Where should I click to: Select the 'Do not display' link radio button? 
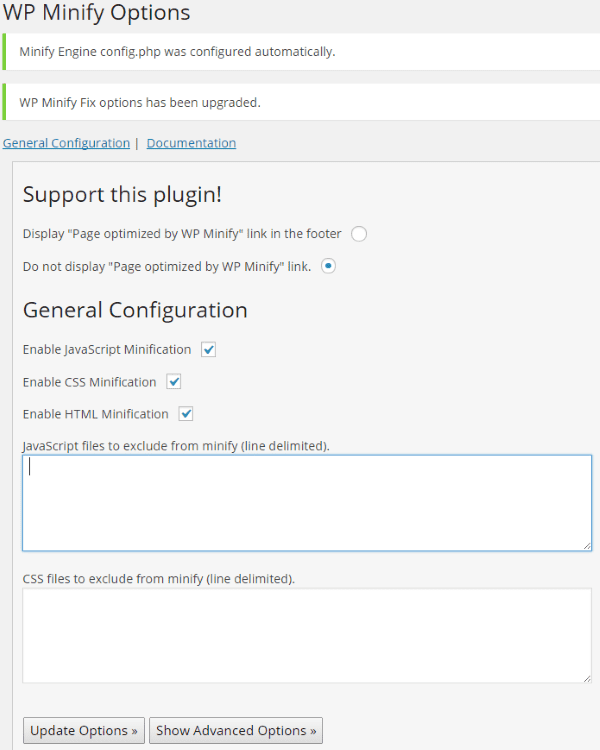(328, 266)
